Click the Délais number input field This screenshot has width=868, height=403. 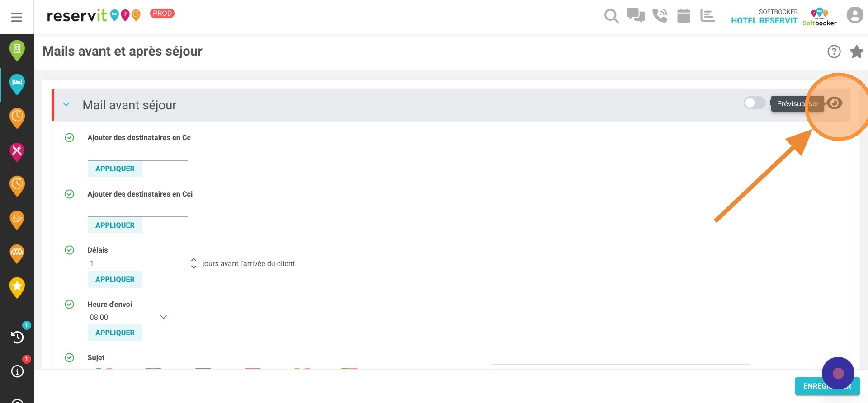[136, 263]
